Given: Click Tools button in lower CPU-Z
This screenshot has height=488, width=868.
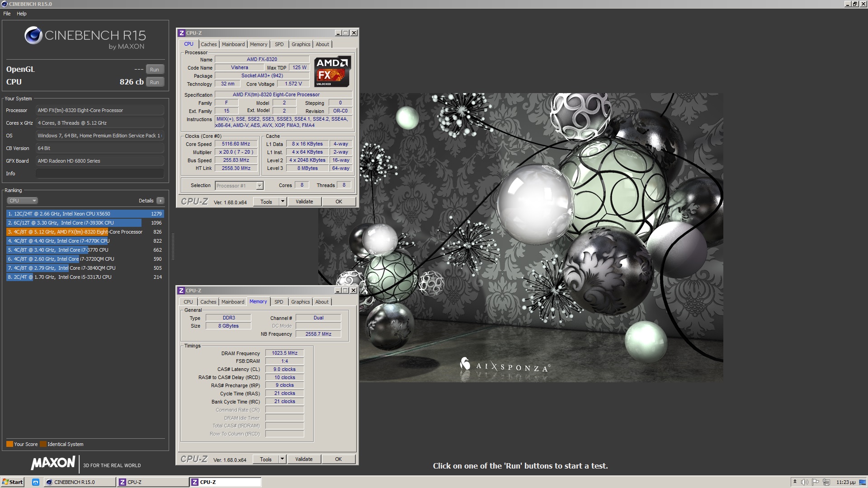Looking at the screenshot, I should pyautogui.click(x=266, y=460).
